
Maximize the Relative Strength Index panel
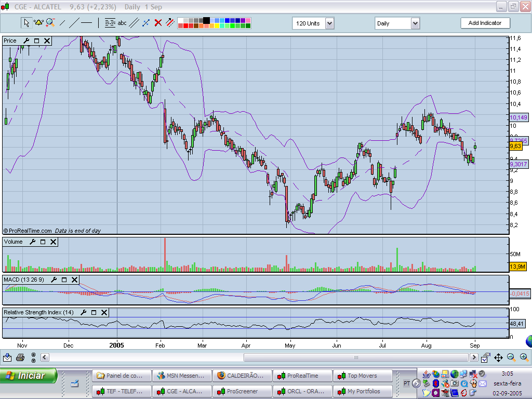click(94, 312)
